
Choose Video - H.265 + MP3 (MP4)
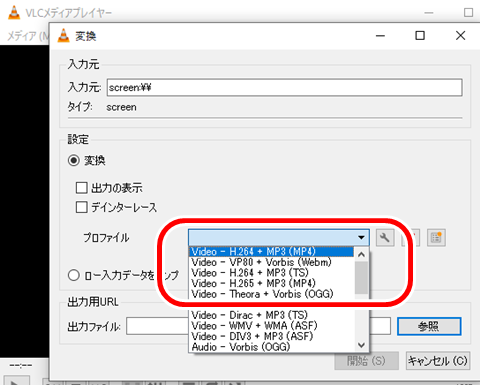(x=271, y=283)
